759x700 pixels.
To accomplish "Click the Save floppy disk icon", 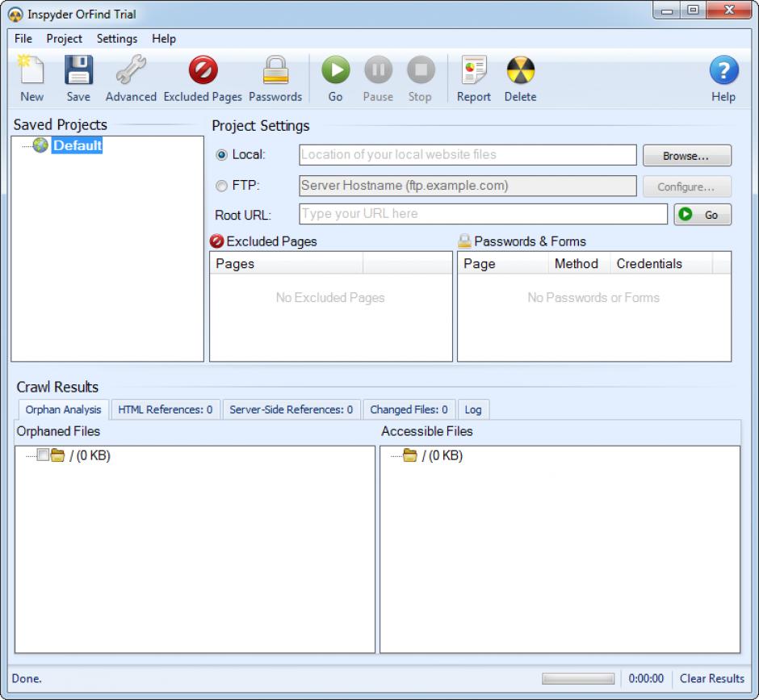I will (78, 72).
